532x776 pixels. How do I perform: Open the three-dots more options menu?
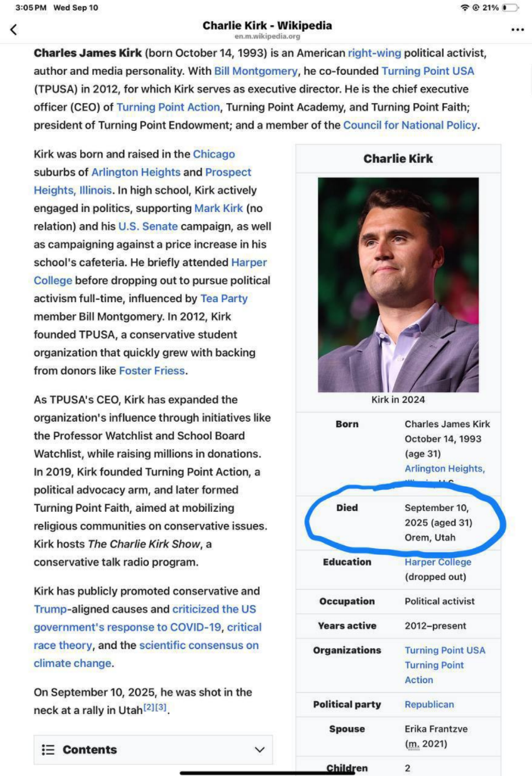518,30
